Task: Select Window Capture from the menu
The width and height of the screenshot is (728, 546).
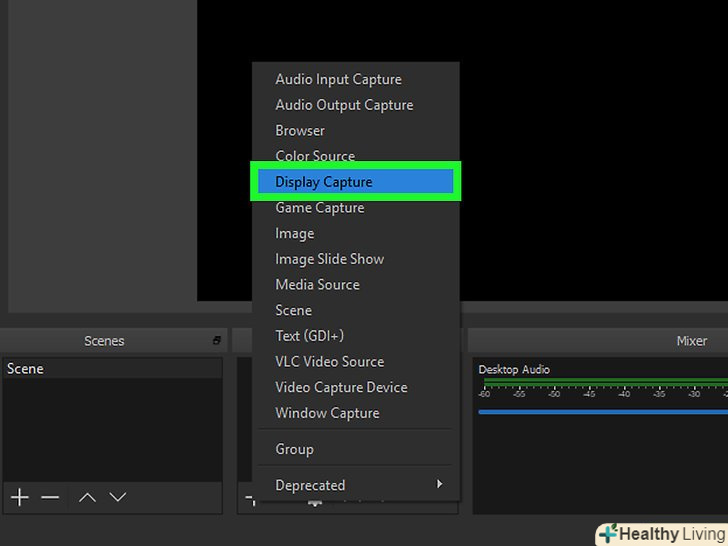Action: [x=327, y=413]
